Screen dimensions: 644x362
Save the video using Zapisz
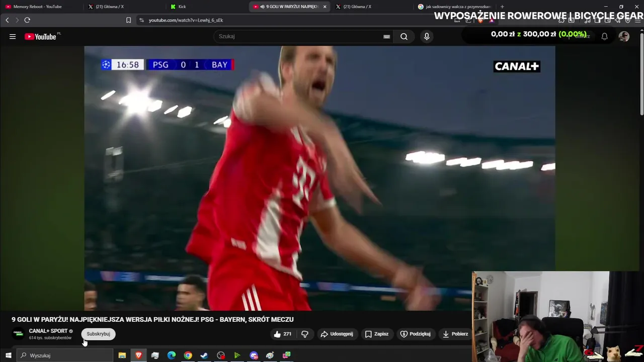click(x=377, y=334)
